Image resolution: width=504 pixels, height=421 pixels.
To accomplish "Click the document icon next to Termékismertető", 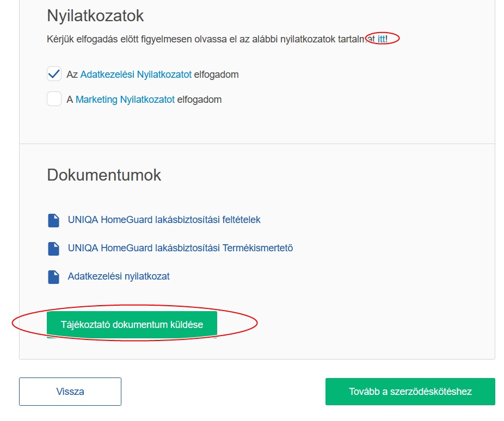I will tap(54, 249).
